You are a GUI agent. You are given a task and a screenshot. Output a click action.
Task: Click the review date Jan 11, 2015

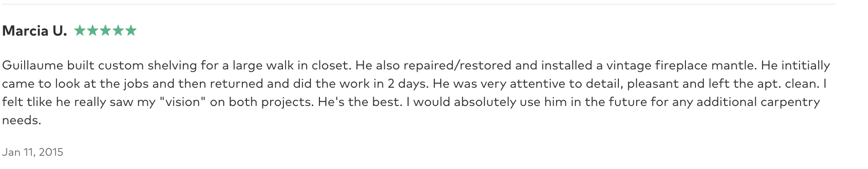pyautogui.click(x=32, y=152)
